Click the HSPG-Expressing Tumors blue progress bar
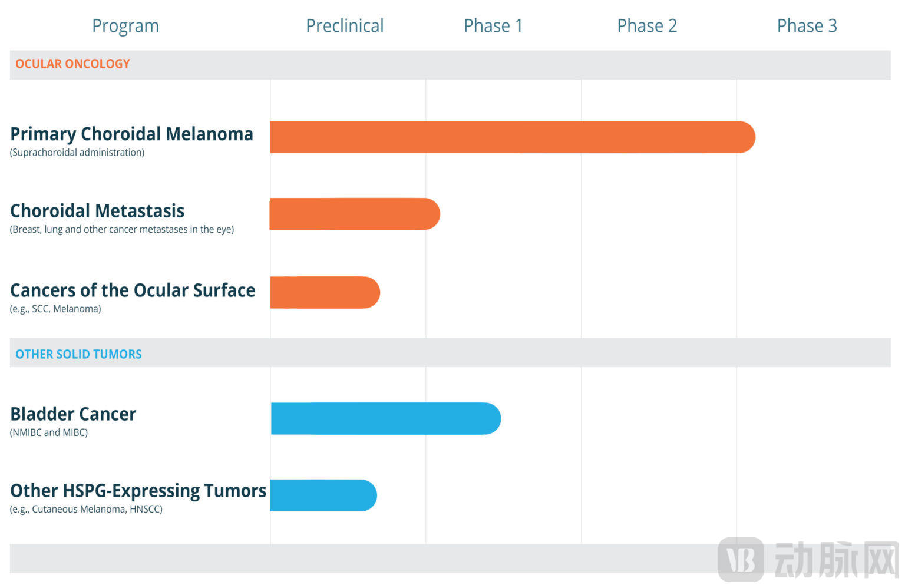The height and width of the screenshot is (588, 905). tap(322, 495)
